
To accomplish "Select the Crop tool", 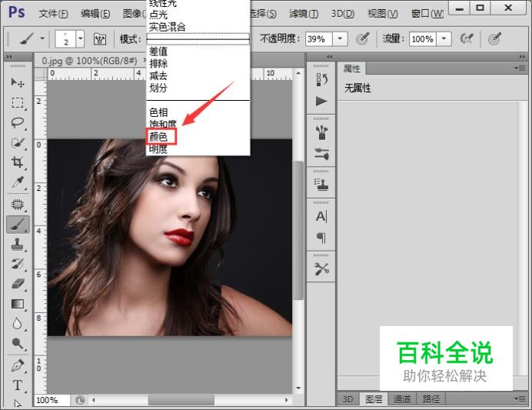I will tap(17, 162).
